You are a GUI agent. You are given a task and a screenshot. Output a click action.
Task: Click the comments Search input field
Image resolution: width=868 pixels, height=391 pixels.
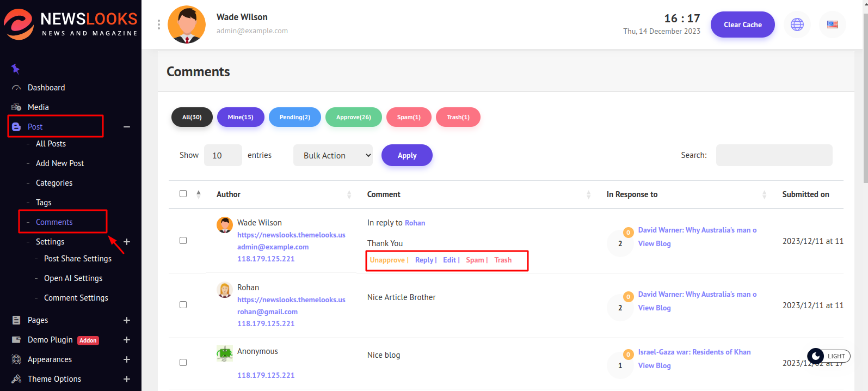774,155
